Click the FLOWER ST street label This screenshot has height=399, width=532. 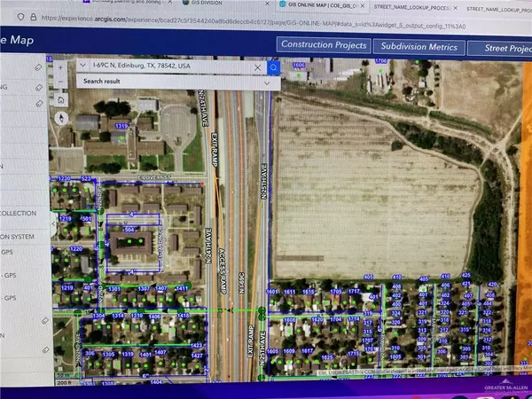pyautogui.click(x=154, y=178)
